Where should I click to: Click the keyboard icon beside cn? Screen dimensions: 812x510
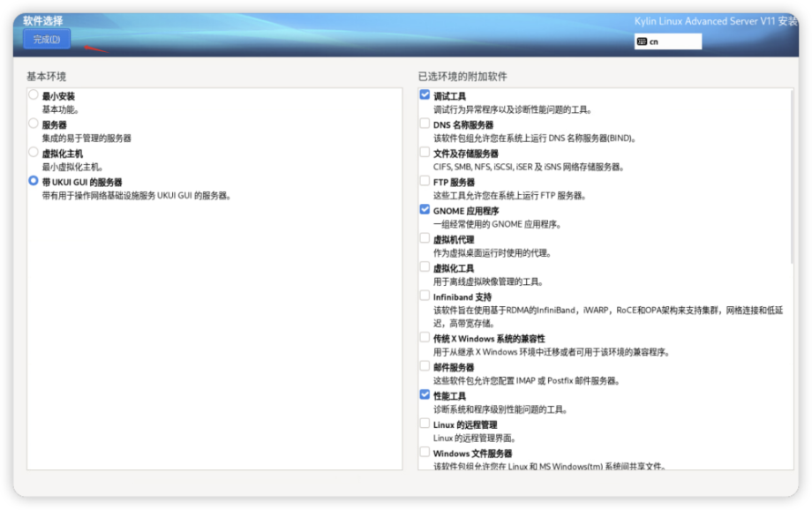tap(642, 41)
